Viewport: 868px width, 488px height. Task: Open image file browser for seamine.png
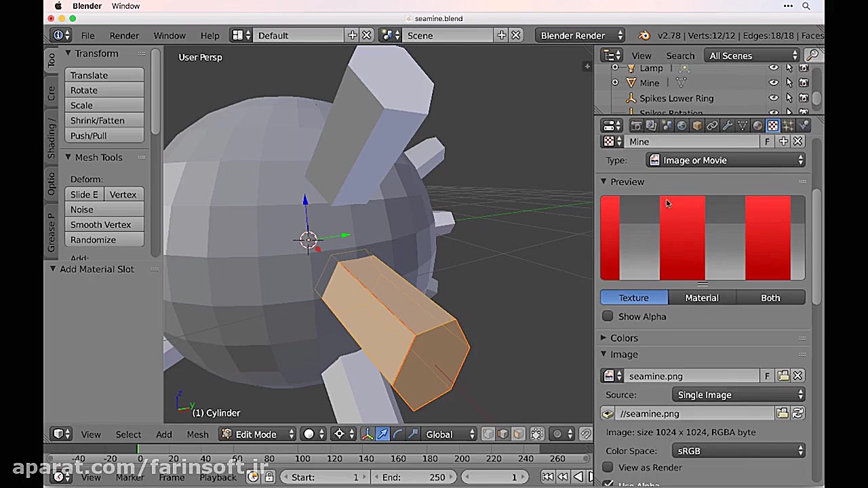(783, 375)
